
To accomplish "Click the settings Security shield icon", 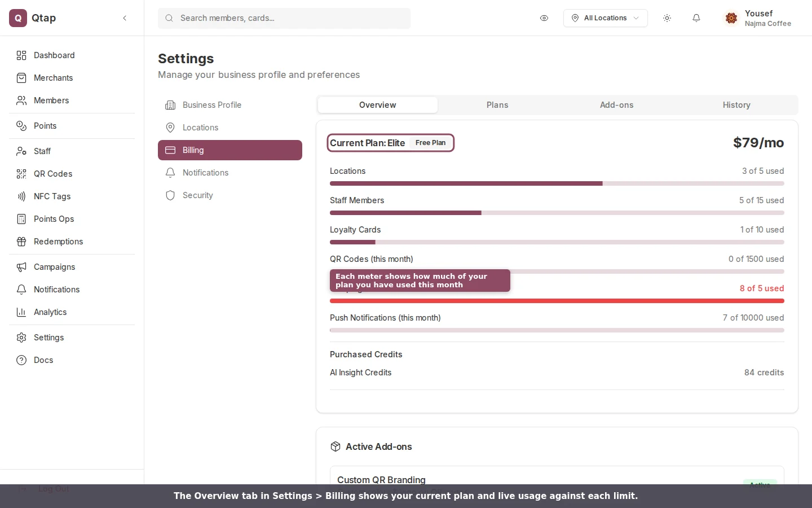I will 170,195.
